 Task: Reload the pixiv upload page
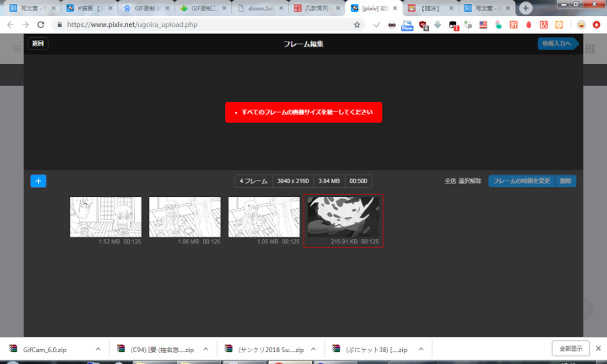pyautogui.click(x=40, y=24)
